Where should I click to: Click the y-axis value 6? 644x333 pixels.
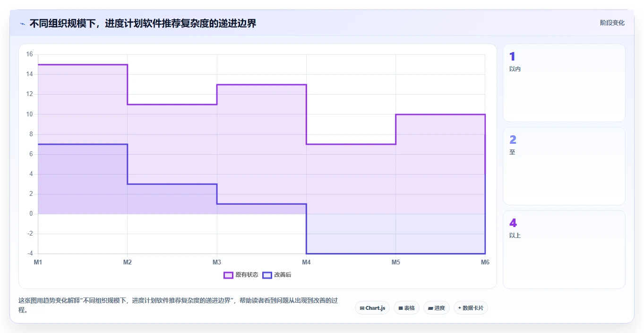coord(31,154)
